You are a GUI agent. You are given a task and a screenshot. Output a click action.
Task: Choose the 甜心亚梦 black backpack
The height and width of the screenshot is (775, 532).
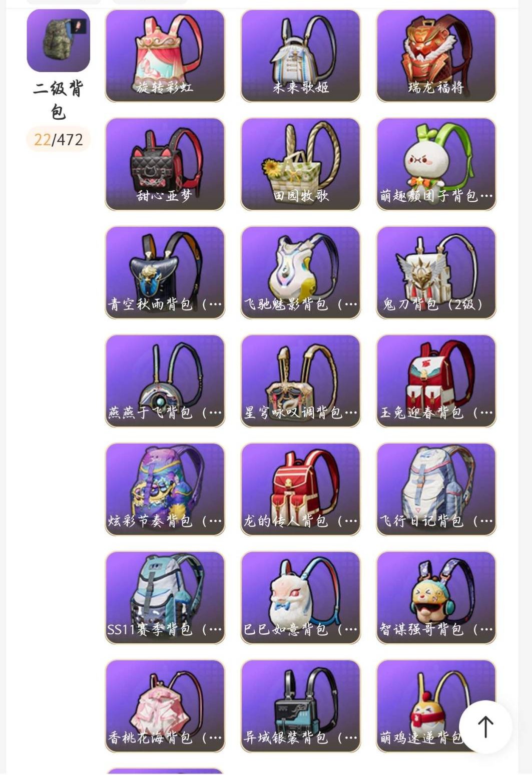(165, 164)
